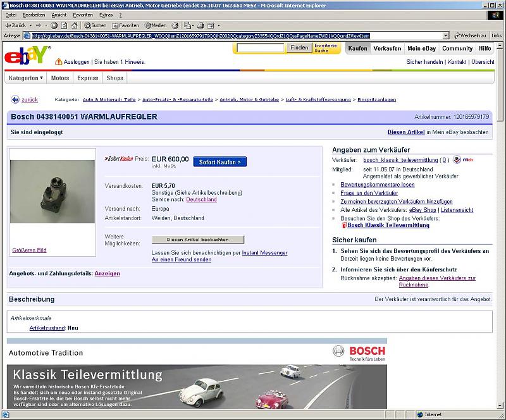506x420 pixels.
Task: Switch to the Community tab
Action: coord(457,49)
